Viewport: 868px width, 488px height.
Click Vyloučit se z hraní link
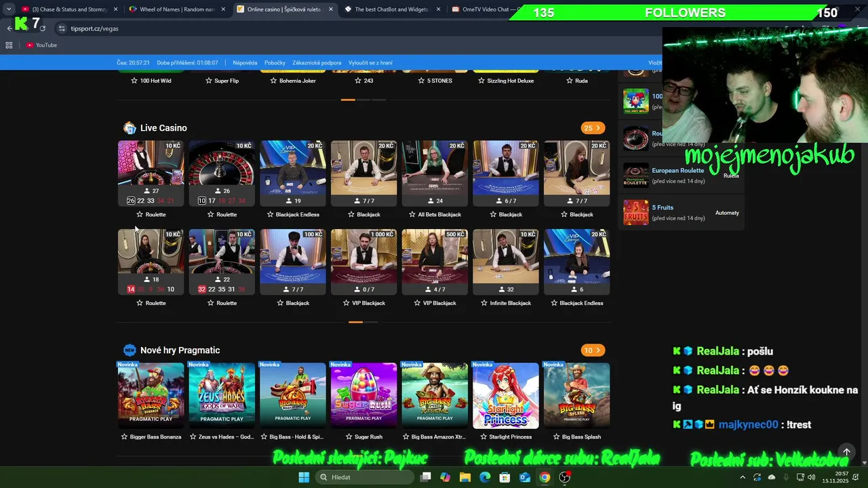tap(370, 63)
